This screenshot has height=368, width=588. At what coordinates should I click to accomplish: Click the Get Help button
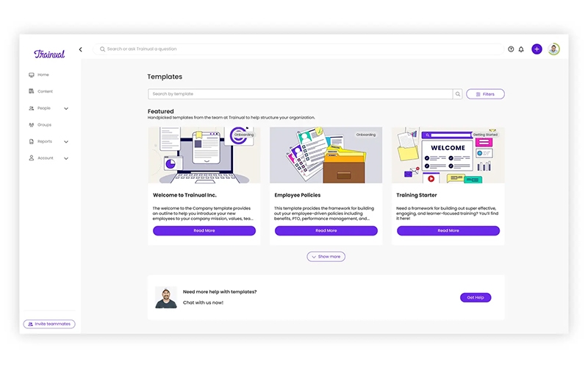pos(476,297)
